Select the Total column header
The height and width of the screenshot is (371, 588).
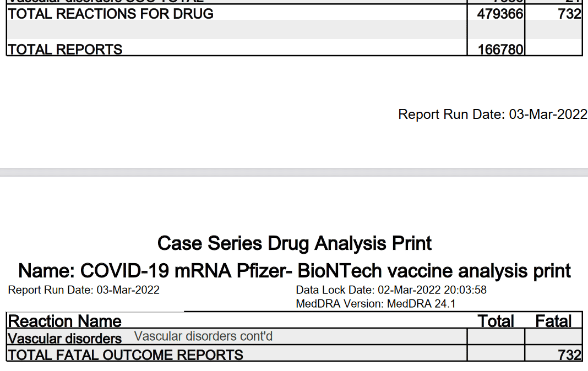pyautogui.click(x=496, y=321)
